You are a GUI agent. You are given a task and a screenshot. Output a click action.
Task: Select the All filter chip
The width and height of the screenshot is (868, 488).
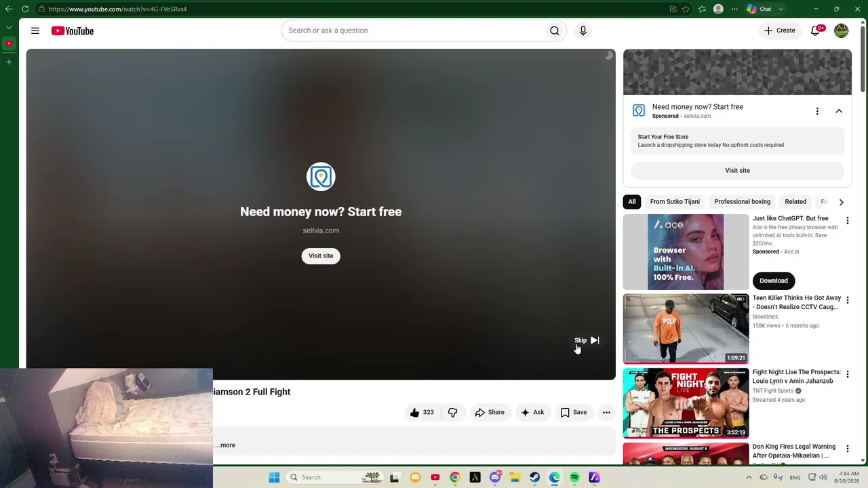coord(632,202)
